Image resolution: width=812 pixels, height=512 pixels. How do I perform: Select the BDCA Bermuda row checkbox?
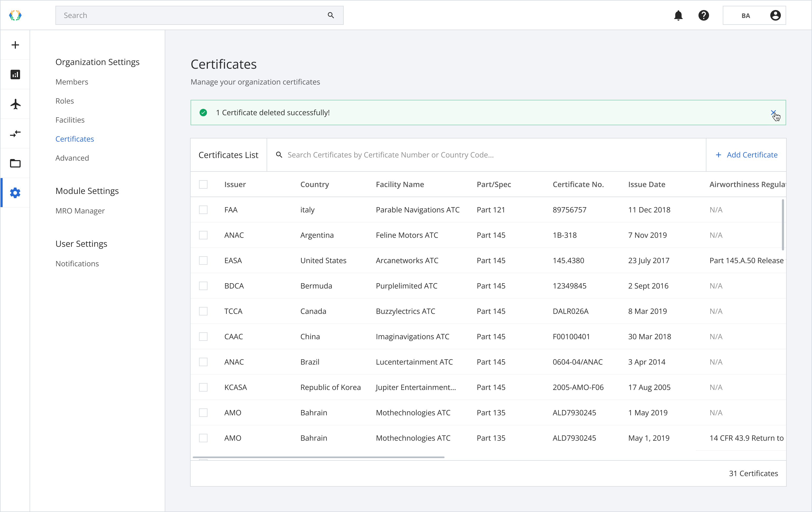click(203, 286)
